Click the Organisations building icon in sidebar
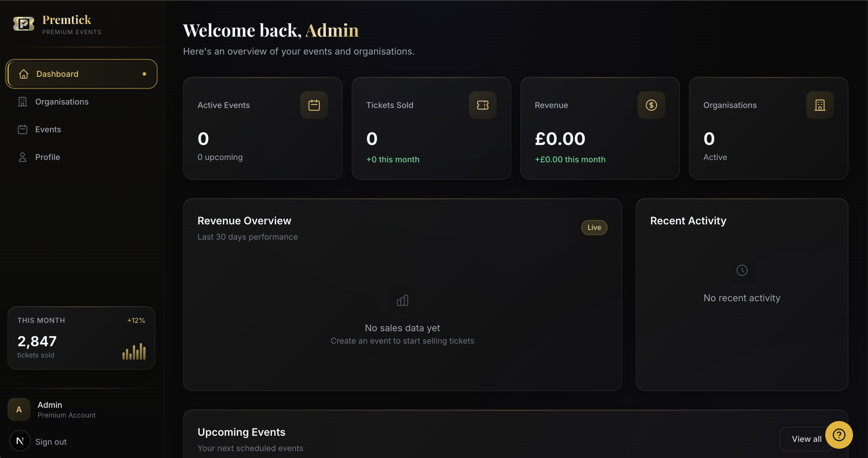 coord(23,101)
